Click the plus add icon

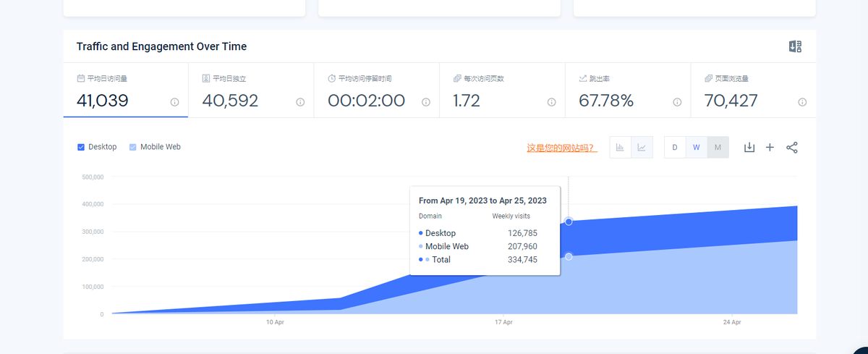coord(770,147)
